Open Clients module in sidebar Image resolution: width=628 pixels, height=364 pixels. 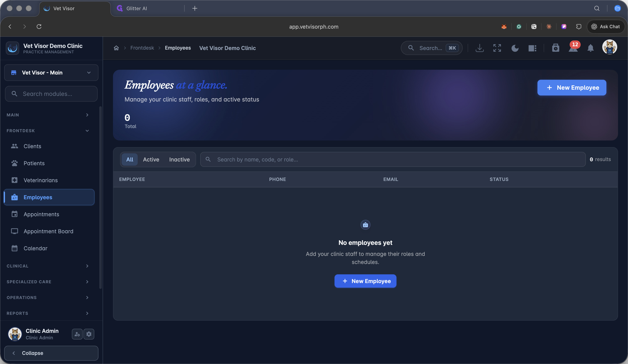(x=49, y=146)
